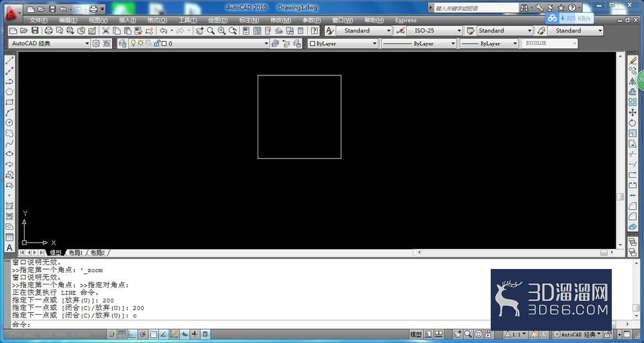This screenshot has height=343, width=644.
Task: Click the Workspace Settings gear icon
Action: click(x=96, y=43)
